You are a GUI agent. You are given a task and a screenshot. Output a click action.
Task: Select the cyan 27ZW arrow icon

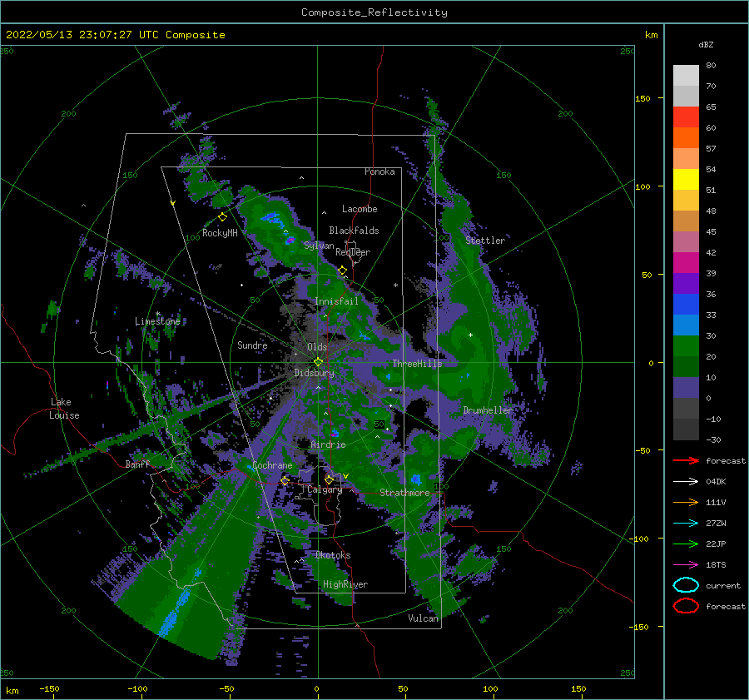pyautogui.click(x=686, y=524)
